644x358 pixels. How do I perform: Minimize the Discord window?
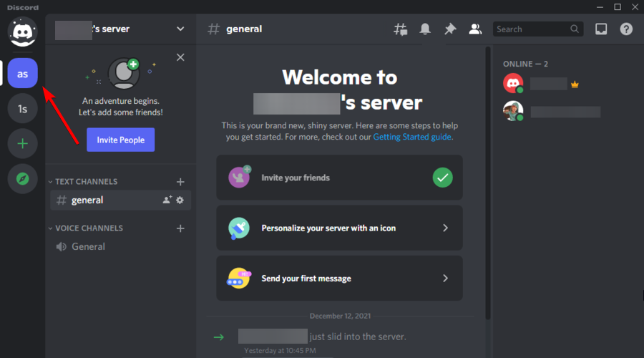click(600, 7)
